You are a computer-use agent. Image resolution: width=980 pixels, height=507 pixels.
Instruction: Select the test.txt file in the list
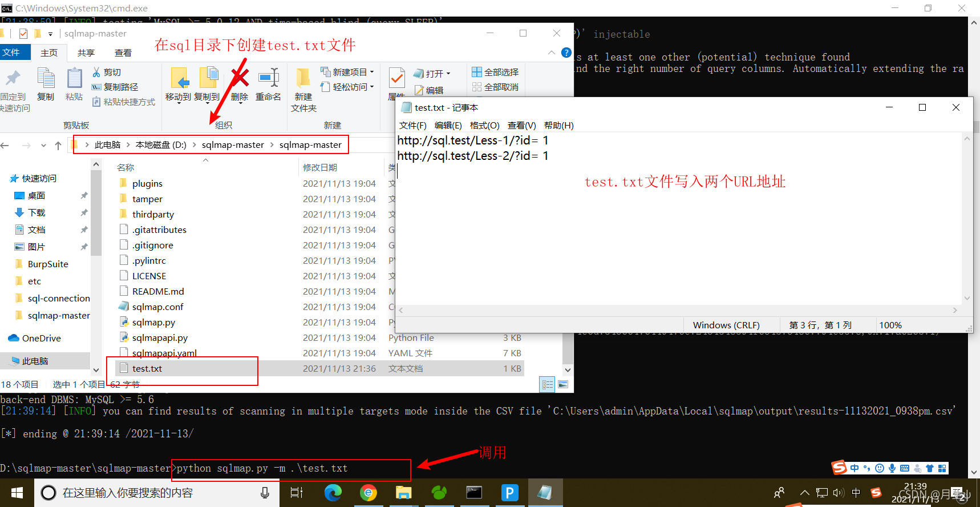point(319,368)
